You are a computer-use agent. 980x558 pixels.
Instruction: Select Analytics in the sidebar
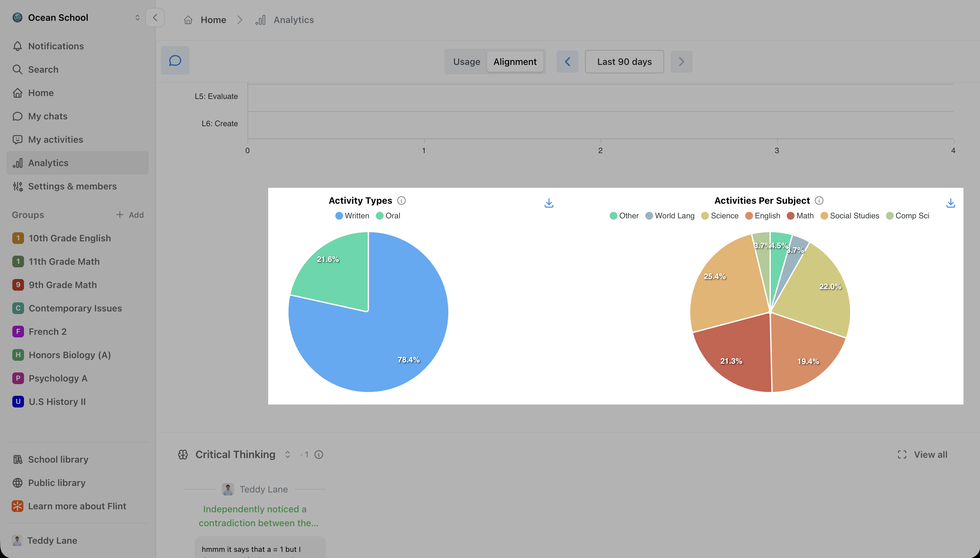tap(78, 163)
